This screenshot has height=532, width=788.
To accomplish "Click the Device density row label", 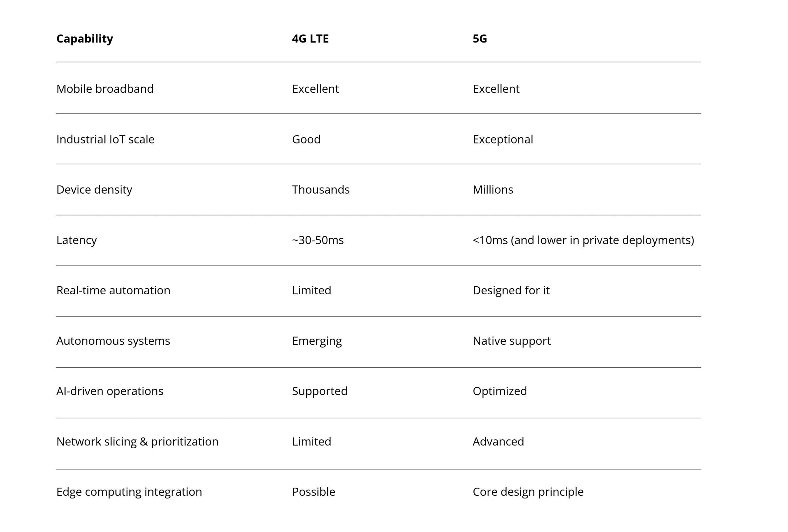I will coord(94,190).
